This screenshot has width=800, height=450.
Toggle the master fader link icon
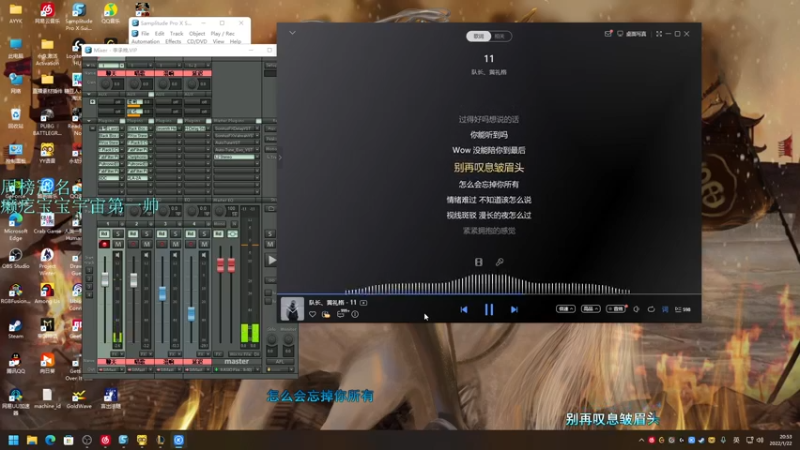233,234
